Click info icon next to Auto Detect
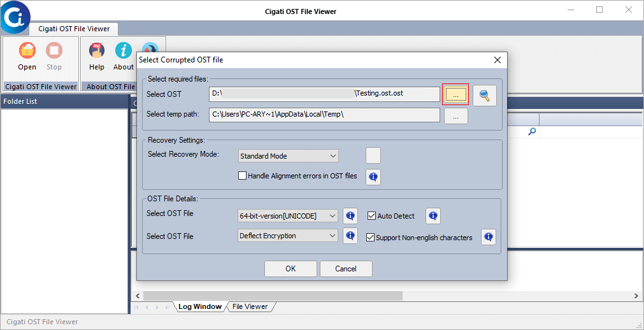 433,216
